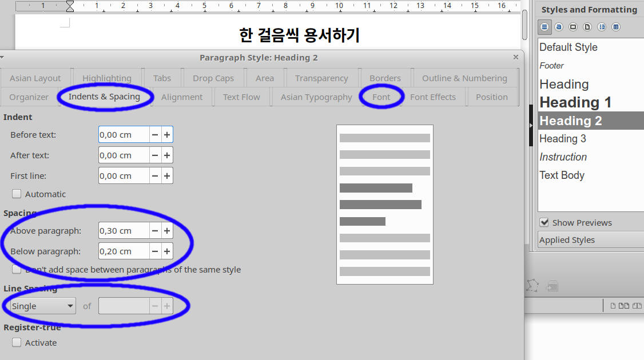Show Character Styles in Styles panel

[x=559, y=27]
